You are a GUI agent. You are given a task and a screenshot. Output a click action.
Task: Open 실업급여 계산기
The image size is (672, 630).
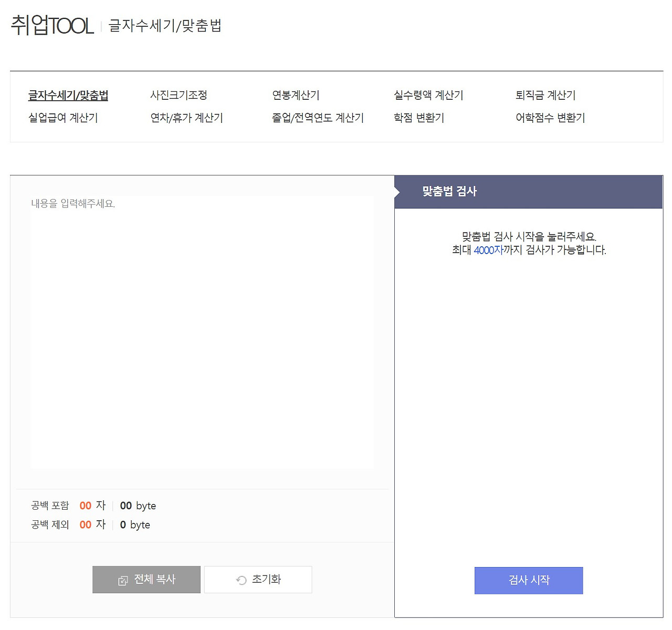[x=63, y=118]
